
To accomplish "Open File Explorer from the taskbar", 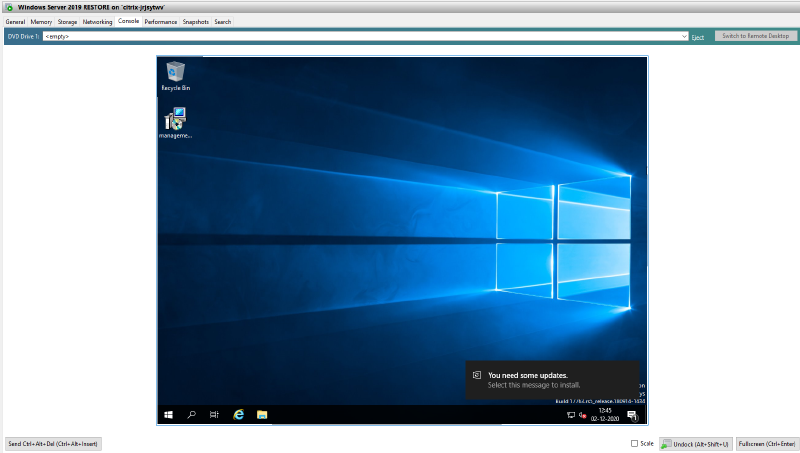I will point(262,415).
